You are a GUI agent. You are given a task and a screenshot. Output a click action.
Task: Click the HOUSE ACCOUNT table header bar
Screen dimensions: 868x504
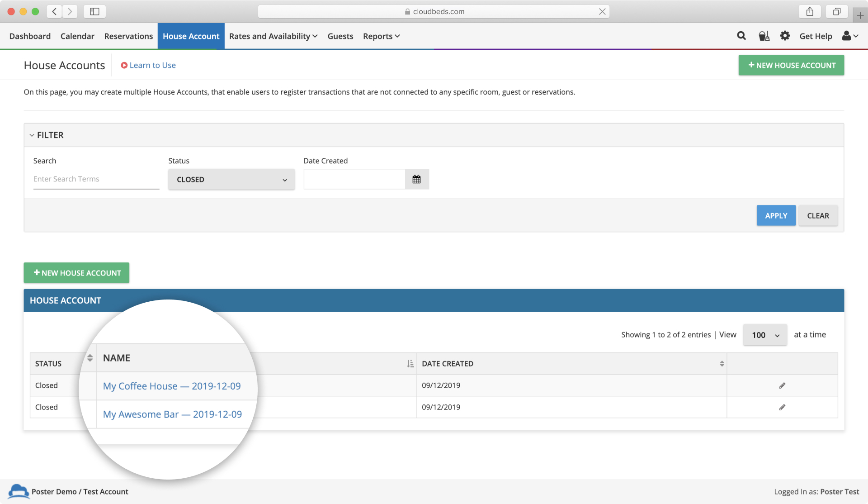[x=434, y=300]
